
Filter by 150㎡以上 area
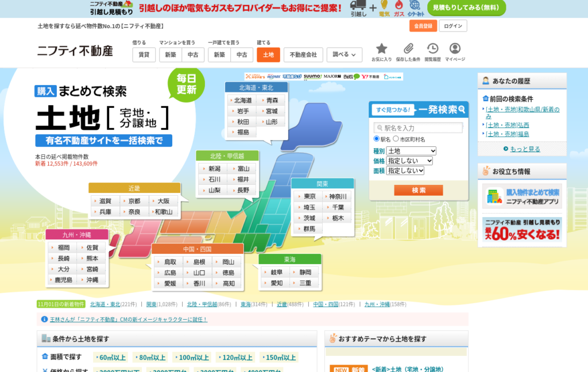tap(279, 358)
